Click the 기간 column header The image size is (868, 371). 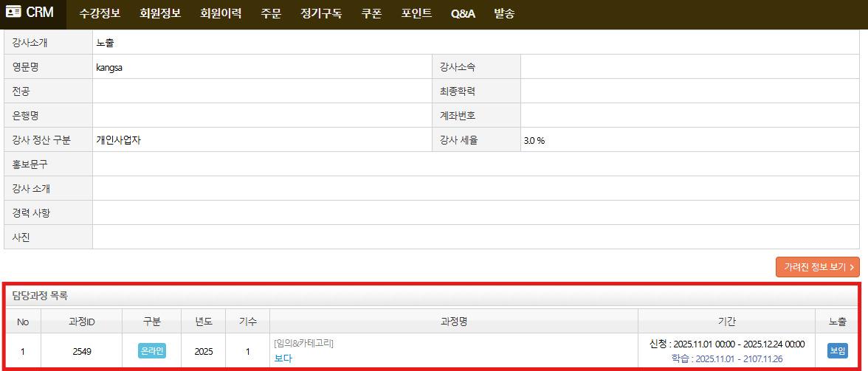(726, 322)
